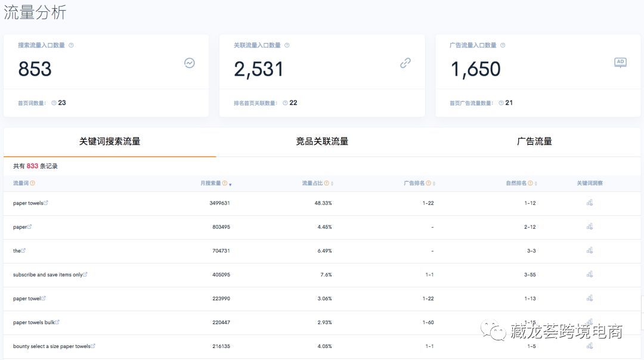The height and width of the screenshot is (360, 644).
Task: Toggle sort on 广告排名 column
Action: (x=435, y=183)
